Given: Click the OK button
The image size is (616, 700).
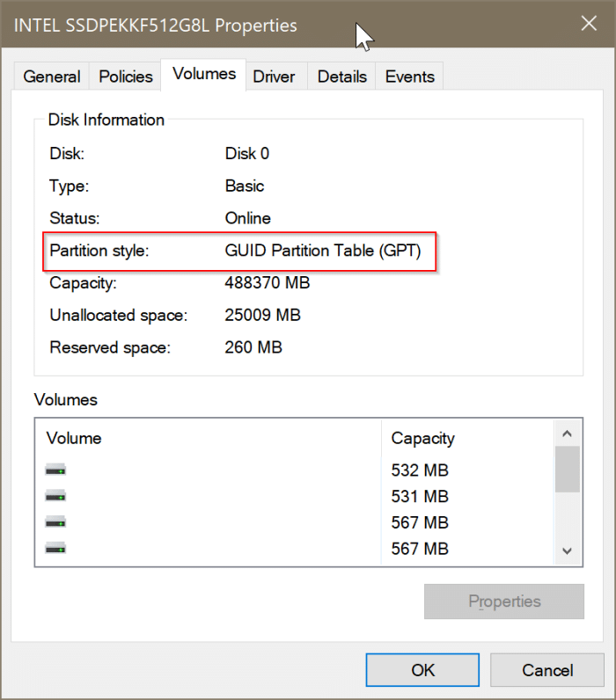Looking at the screenshot, I should pos(422,670).
